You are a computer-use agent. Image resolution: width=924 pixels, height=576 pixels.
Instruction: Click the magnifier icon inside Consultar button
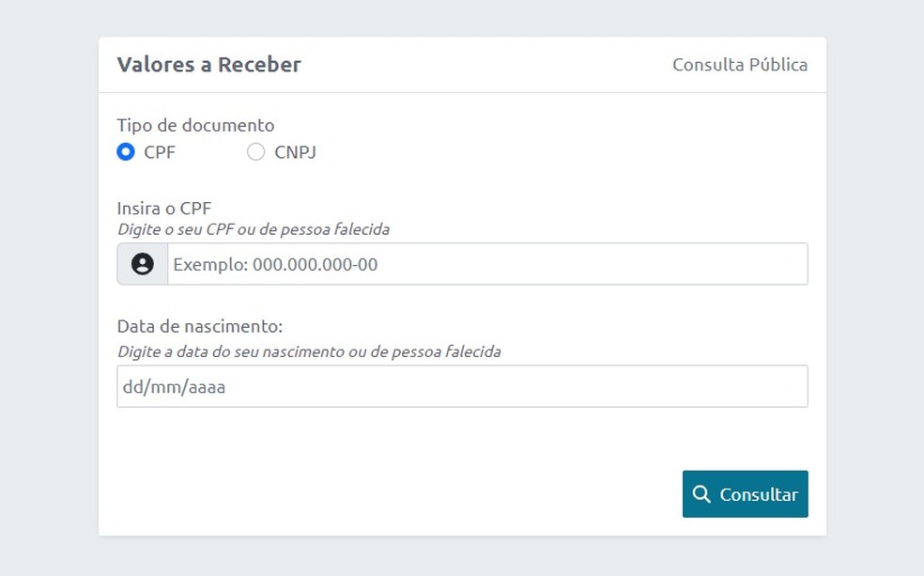click(x=701, y=493)
